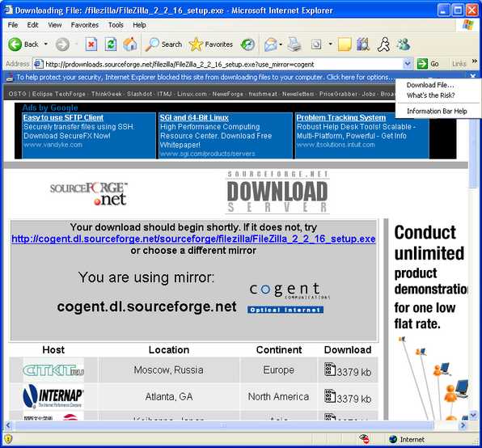Click the yellow Discuss note icon
This screenshot has width=482, height=448.
click(x=345, y=44)
